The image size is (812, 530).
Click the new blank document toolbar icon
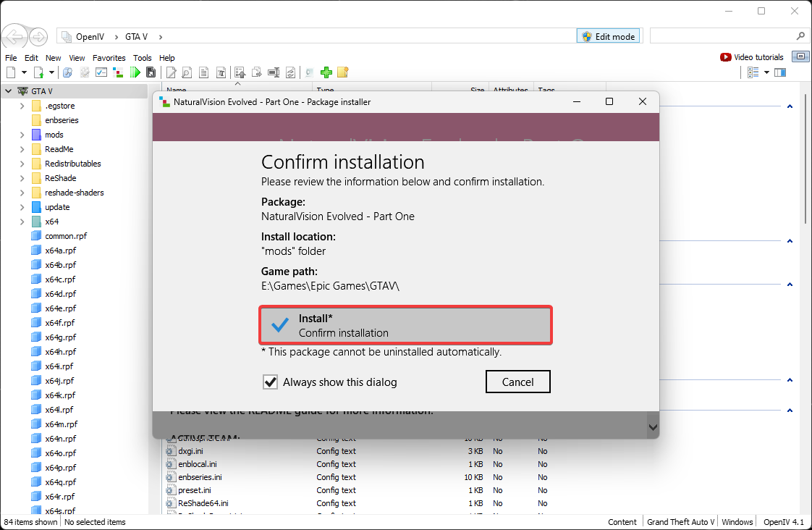(x=11, y=72)
